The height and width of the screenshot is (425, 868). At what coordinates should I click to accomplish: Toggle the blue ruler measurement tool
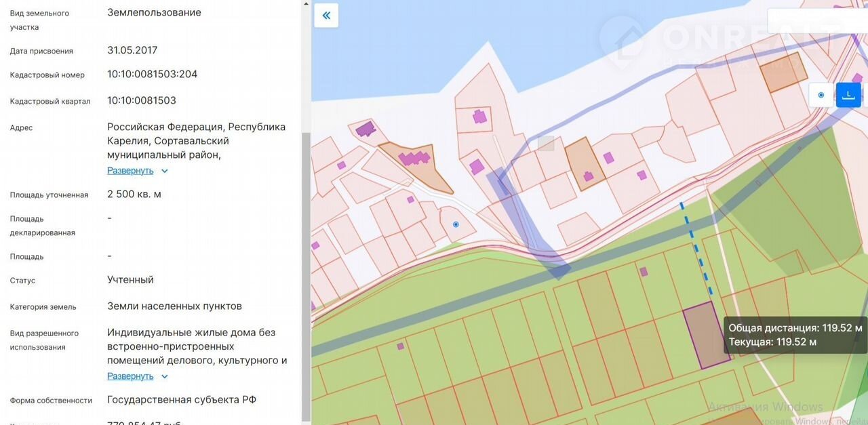[848, 95]
